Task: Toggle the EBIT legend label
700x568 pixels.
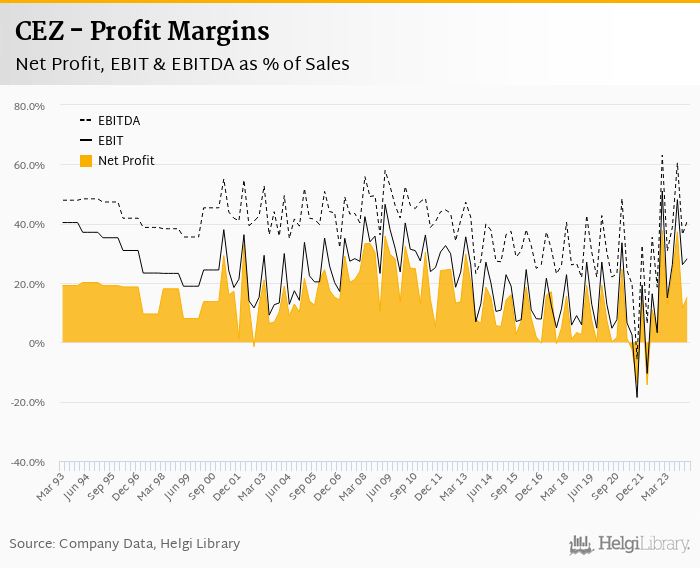Action: point(110,141)
